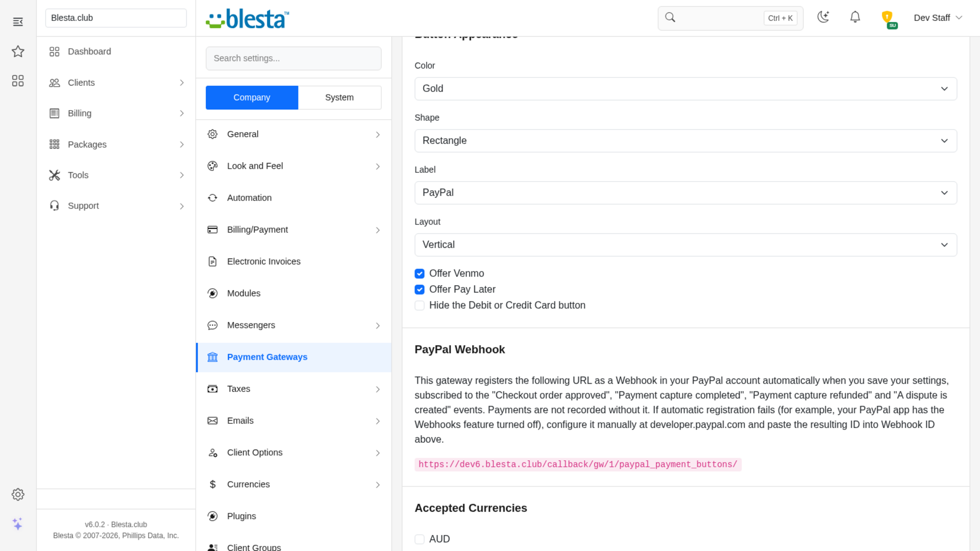Expand the Taxes settings chevron
The width and height of the screenshot is (980, 551).
378,390
